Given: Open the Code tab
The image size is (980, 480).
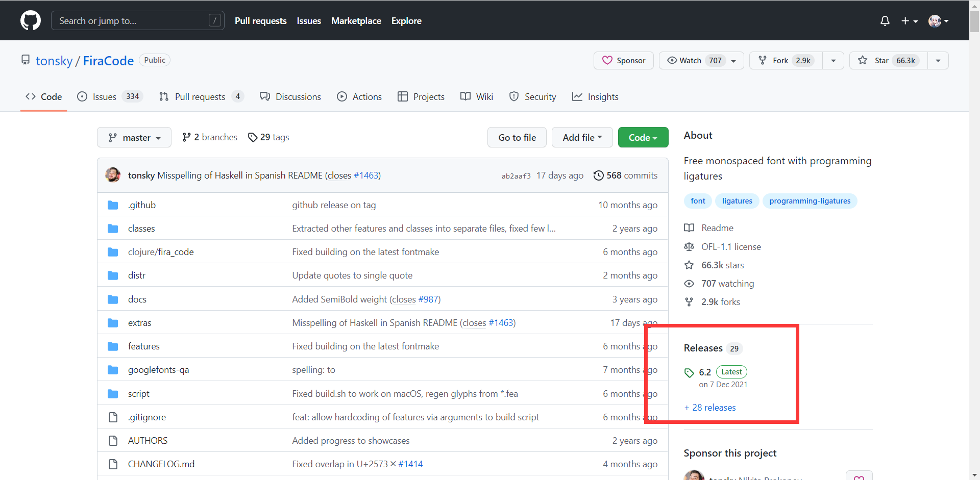Looking at the screenshot, I should coord(44,97).
